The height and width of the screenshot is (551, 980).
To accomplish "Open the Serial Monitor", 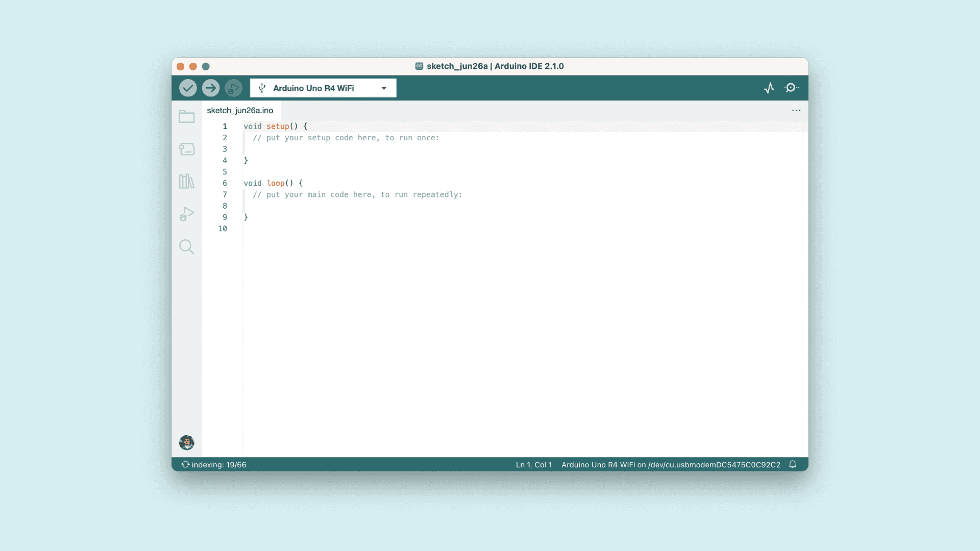I will click(791, 88).
